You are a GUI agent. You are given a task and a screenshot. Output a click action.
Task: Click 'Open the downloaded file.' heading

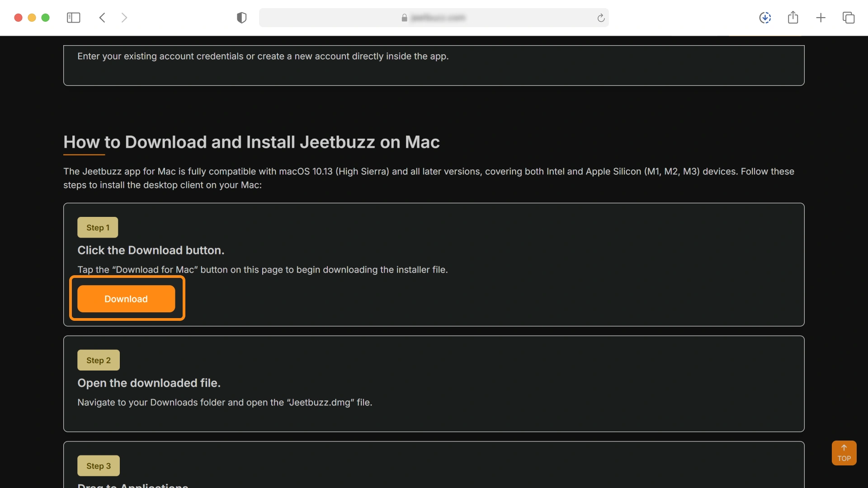(149, 383)
